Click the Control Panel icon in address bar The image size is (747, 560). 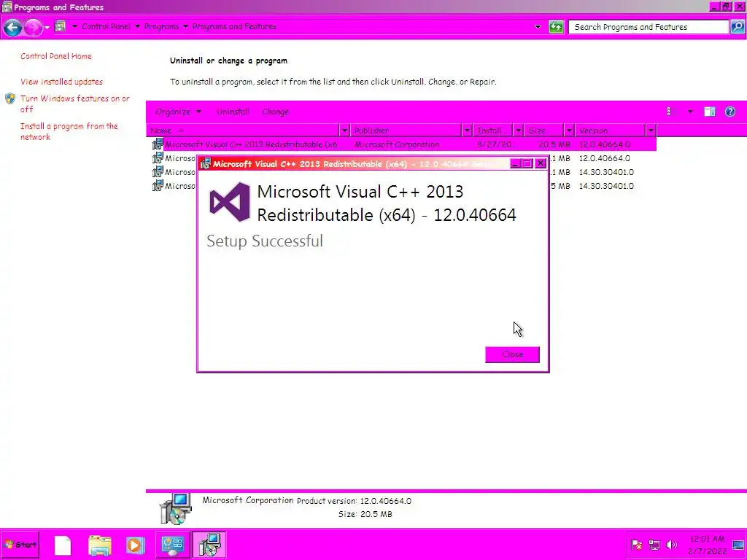tap(61, 26)
